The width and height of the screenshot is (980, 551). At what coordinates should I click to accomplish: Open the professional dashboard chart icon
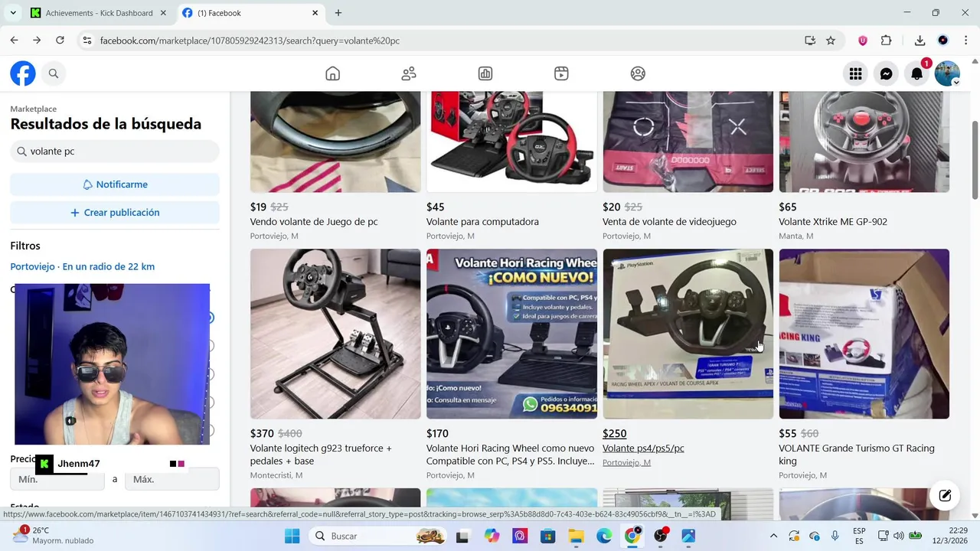coord(485,73)
